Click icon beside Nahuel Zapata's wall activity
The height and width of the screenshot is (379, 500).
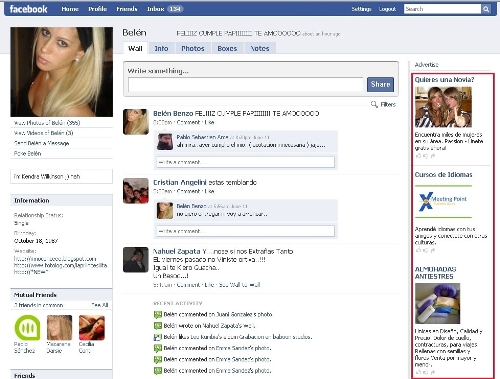[158, 326]
